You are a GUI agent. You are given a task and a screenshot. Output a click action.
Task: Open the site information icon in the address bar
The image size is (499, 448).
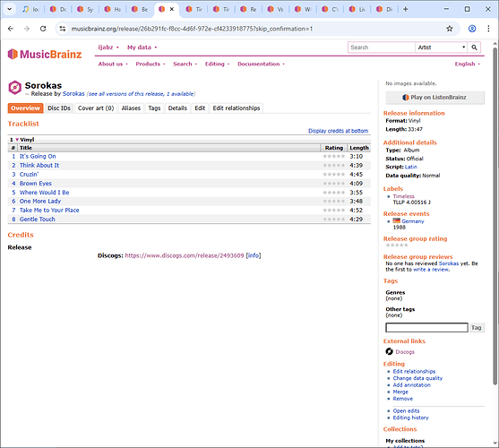[x=63, y=29]
